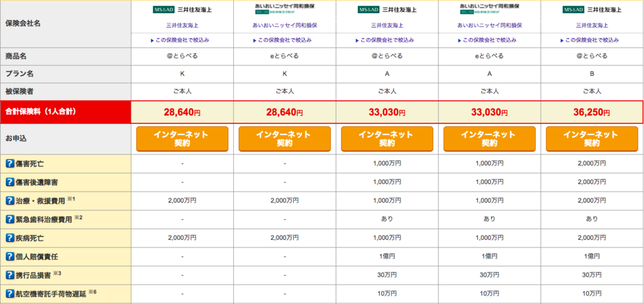This screenshot has height=304, width=644.
Task: Start インターネット契約 for eとらべる plan A
Action: click(x=489, y=139)
